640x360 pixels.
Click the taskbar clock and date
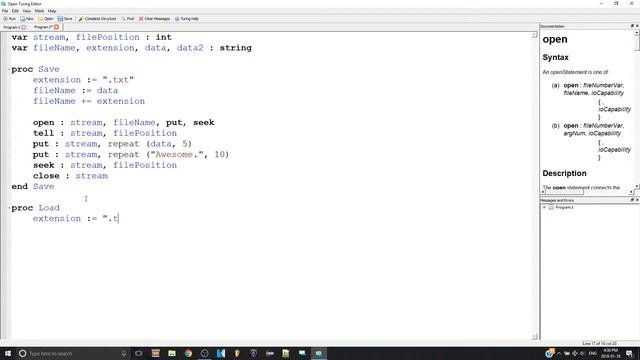[611, 353]
